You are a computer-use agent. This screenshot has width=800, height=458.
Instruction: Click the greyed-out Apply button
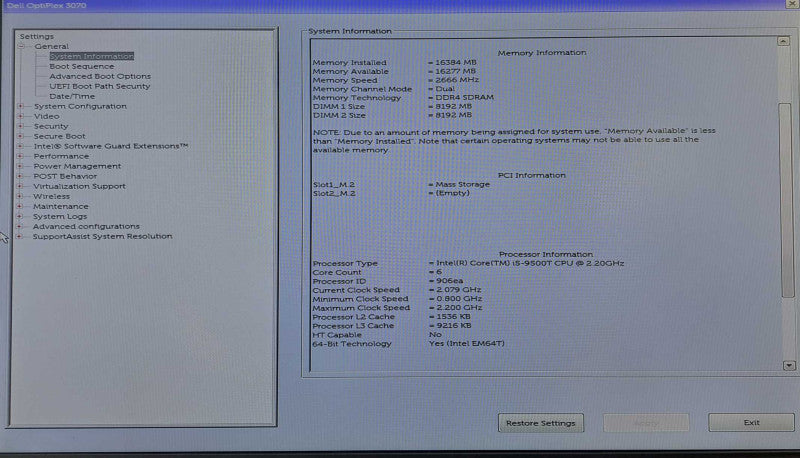646,423
